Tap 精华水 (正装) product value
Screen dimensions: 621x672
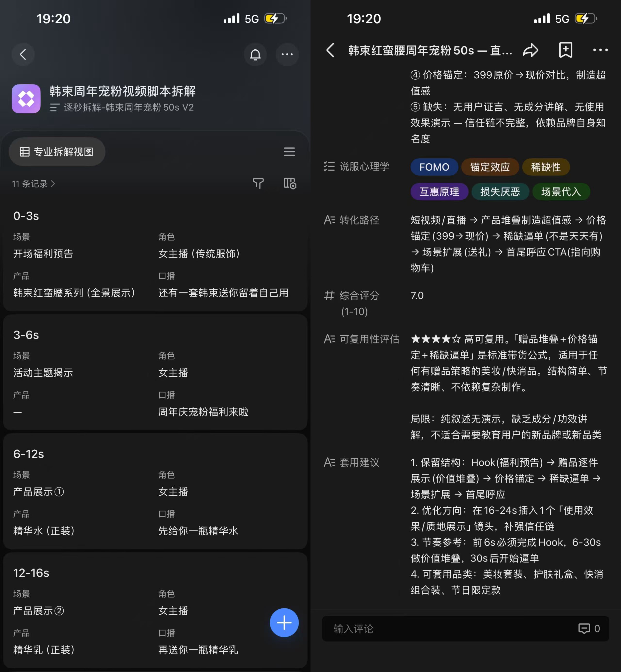click(44, 531)
